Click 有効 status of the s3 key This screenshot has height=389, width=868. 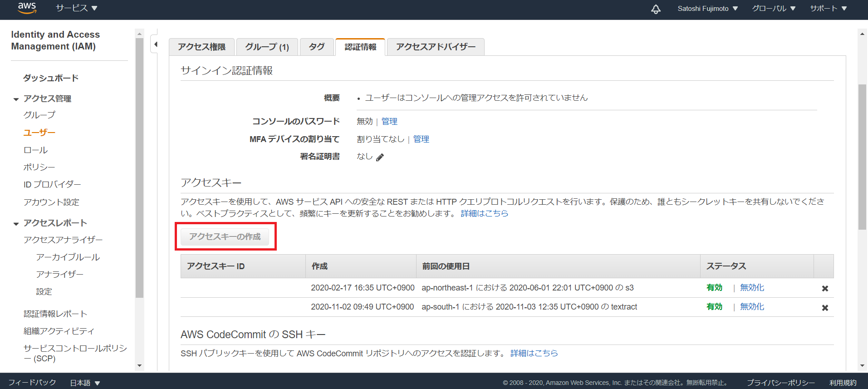(x=714, y=288)
